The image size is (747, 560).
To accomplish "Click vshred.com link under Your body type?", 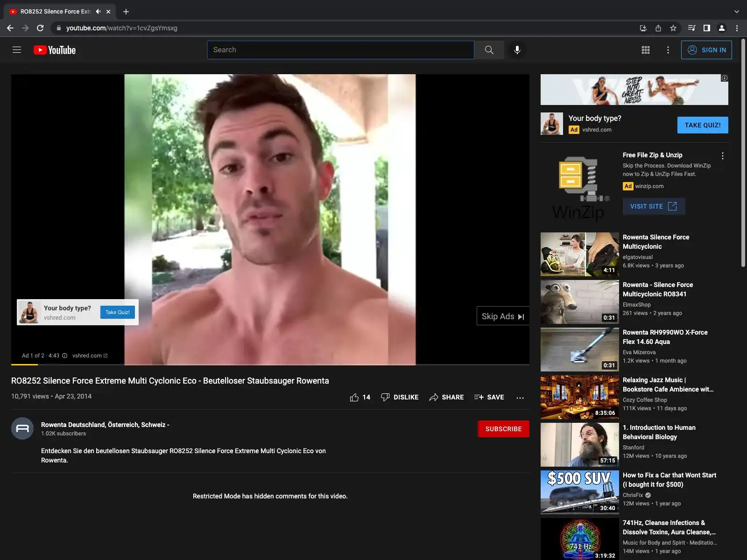I will (x=597, y=130).
